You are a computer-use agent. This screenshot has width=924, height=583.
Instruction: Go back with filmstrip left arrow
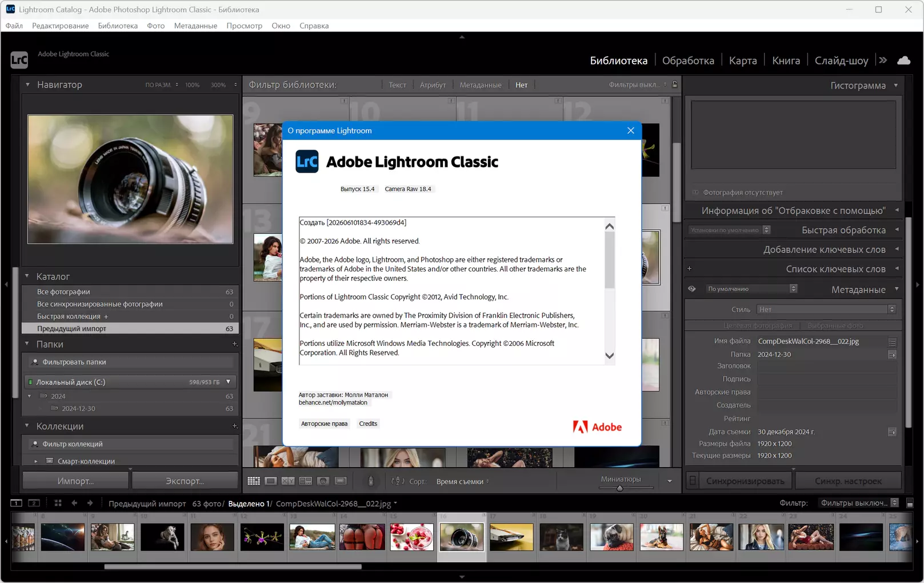[74, 503]
